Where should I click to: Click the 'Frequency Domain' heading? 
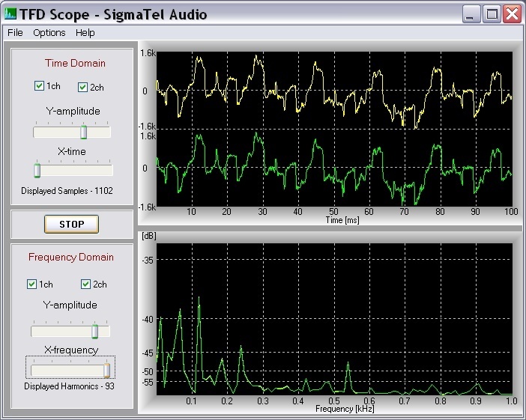click(71, 257)
